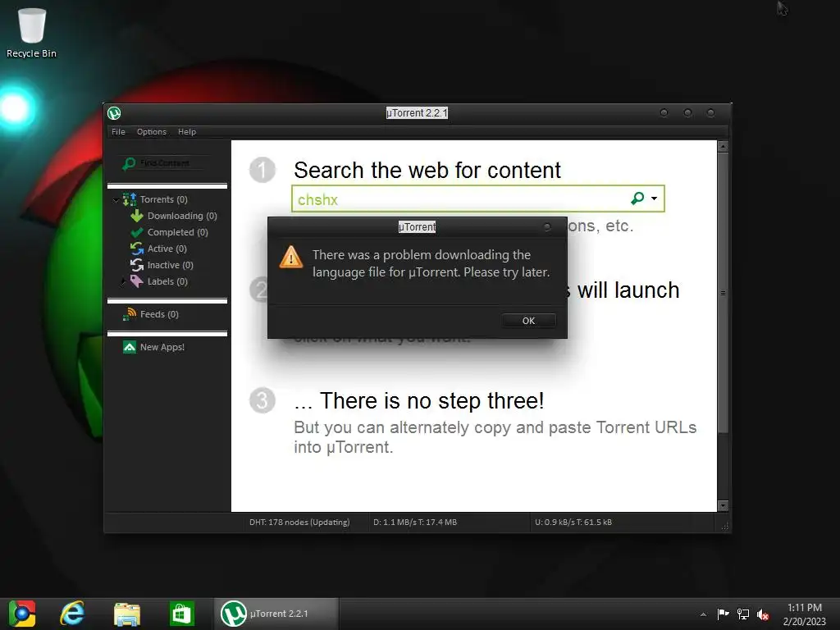The height and width of the screenshot is (630, 840).
Task: Click the muted volume tray icon
Action: tap(763, 614)
